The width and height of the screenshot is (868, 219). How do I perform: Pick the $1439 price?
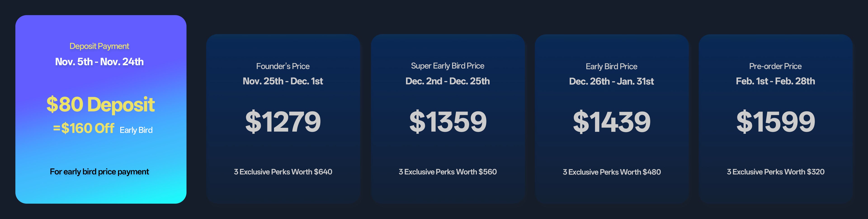(611, 121)
